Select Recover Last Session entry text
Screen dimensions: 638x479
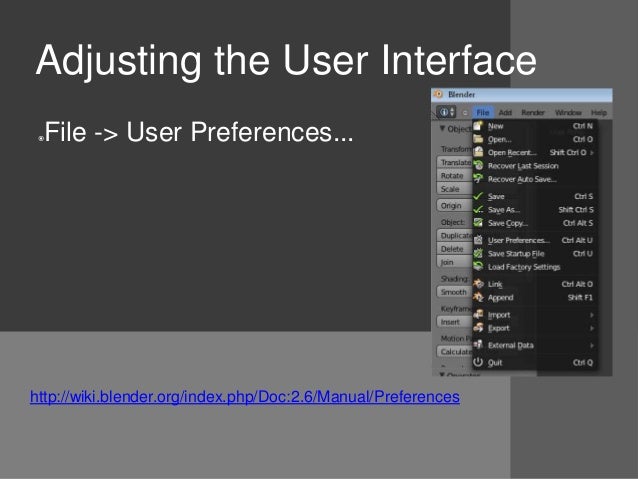point(523,166)
